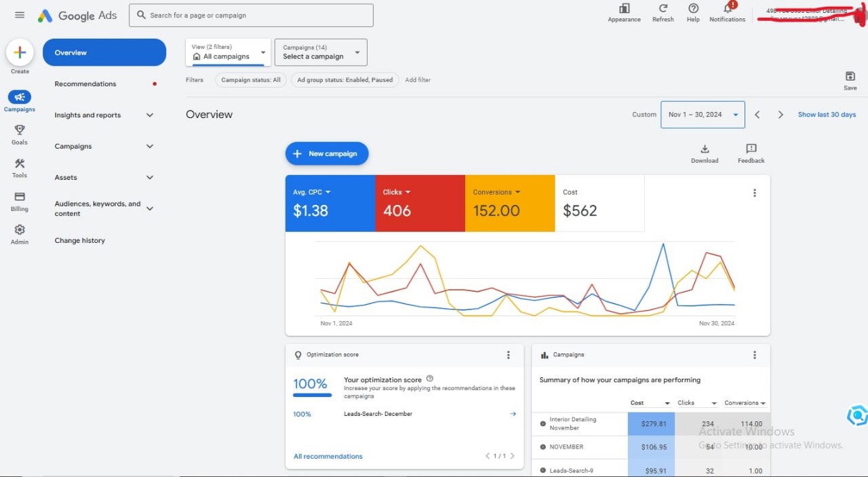This screenshot has width=868, height=477.
Task: Open the Appearance settings icon
Action: pos(624,8)
